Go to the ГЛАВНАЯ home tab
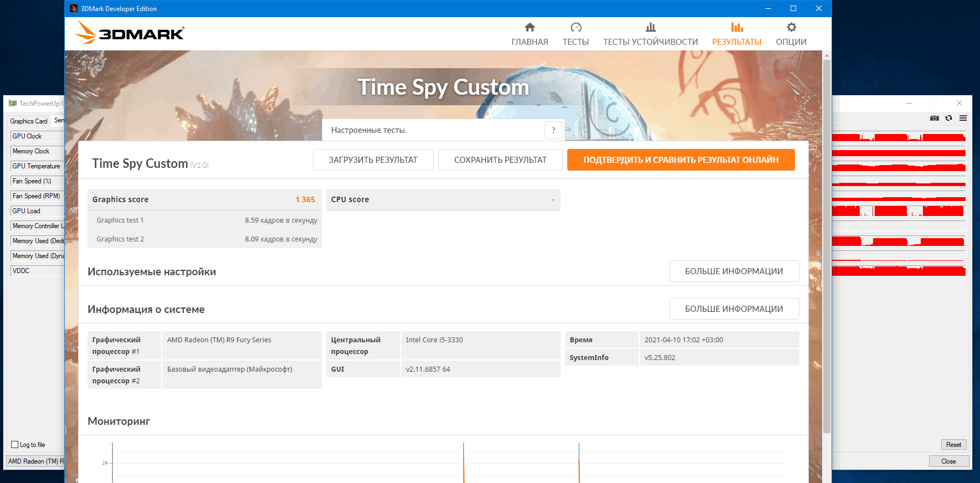Image resolution: width=980 pixels, height=483 pixels. 530,34
